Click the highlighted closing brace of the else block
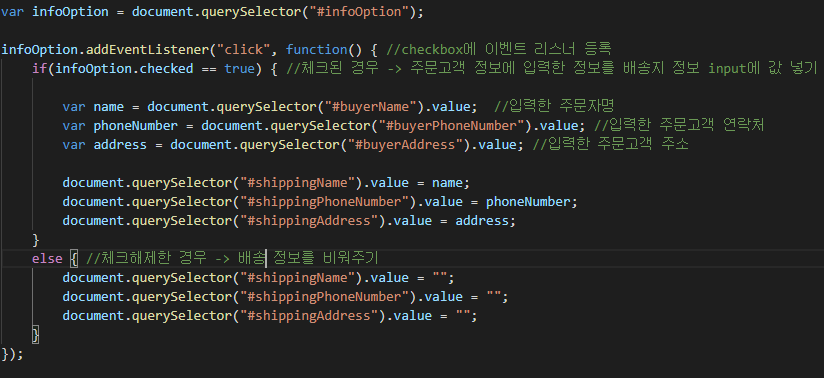 [36, 334]
